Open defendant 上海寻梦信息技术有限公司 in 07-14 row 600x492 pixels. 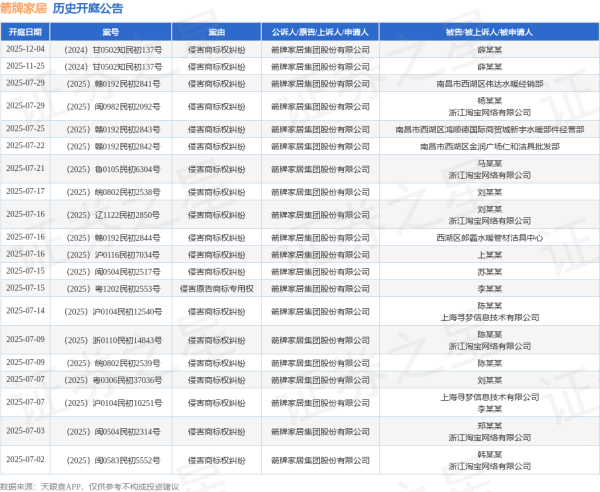coord(489,317)
